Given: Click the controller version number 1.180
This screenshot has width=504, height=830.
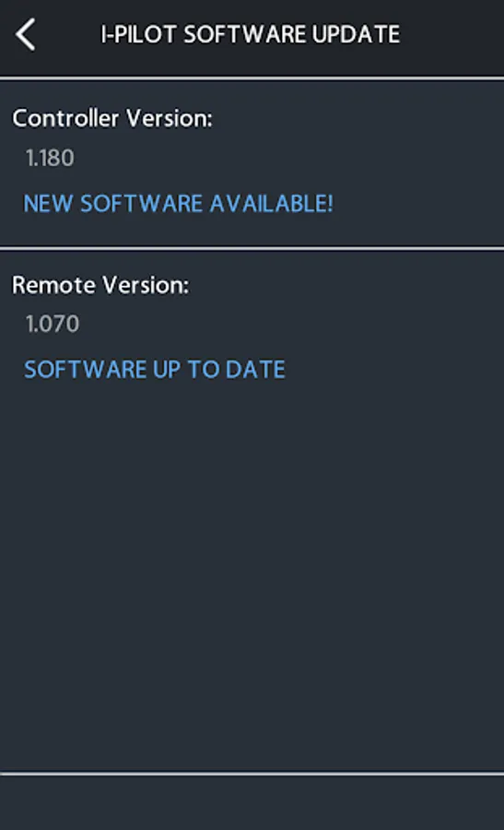Looking at the screenshot, I should click(x=51, y=158).
